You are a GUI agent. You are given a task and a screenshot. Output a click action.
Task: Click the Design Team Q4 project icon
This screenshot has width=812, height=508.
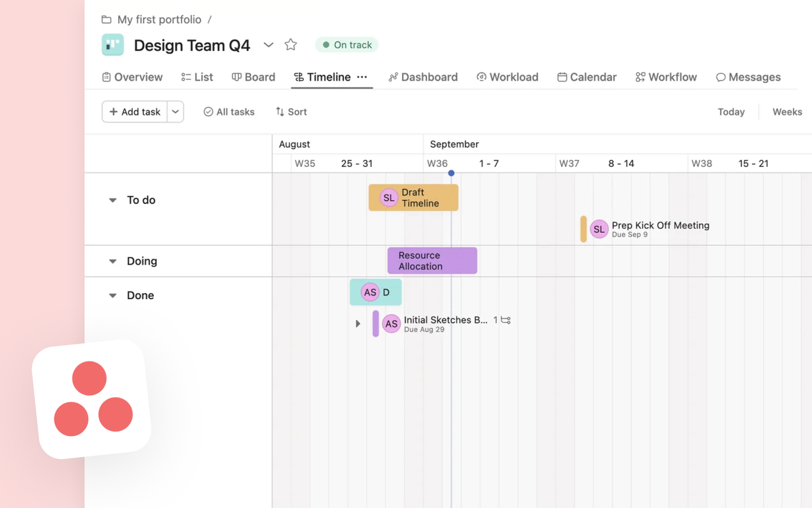click(x=112, y=45)
